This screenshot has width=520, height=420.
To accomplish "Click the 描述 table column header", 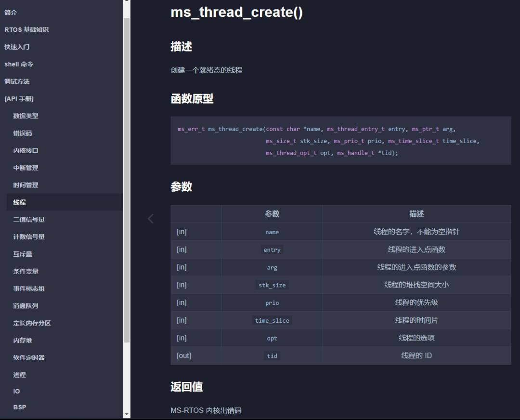I will coord(416,214).
